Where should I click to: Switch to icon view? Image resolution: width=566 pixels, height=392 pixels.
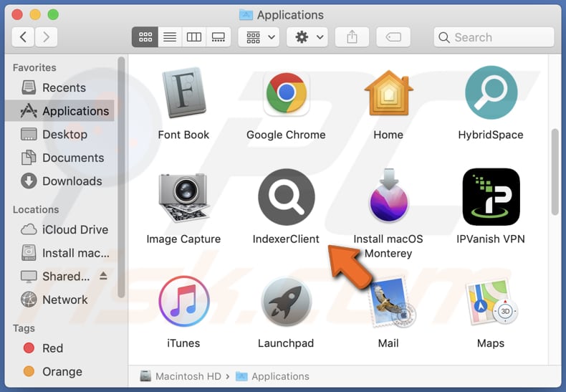145,37
